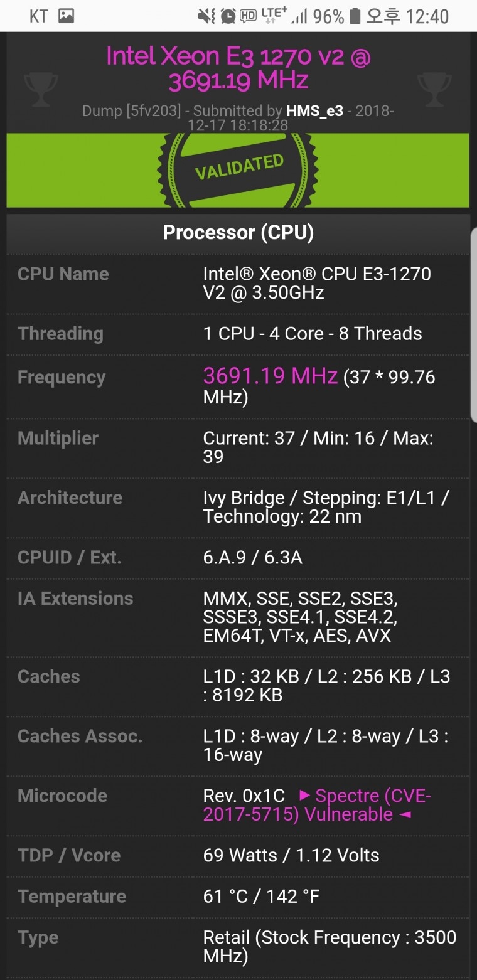Open the Spectre CVE-2017-5715 Vulnerable link
Viewport: 477px width, 980px height.
point(316,805)
